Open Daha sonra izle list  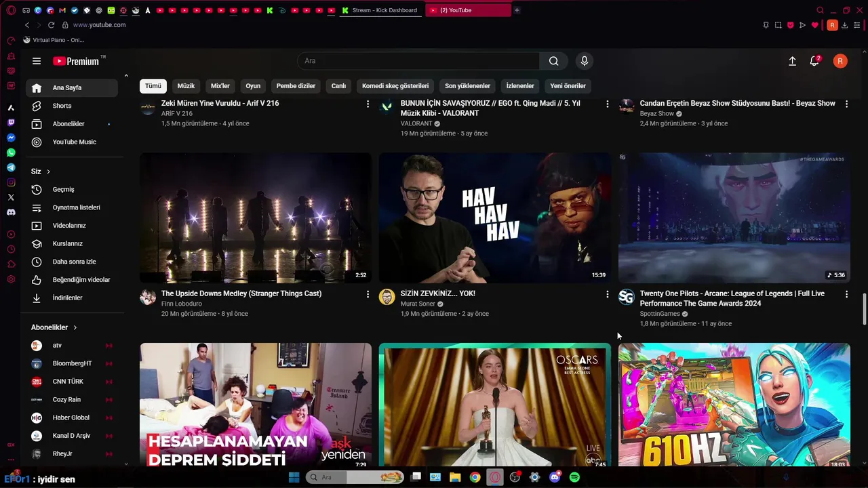72,262
